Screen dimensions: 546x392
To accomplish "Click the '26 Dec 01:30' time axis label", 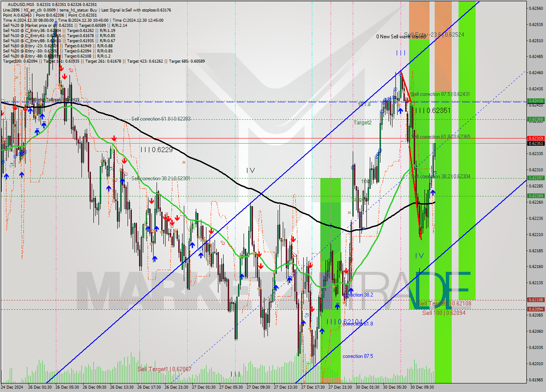I will pyautogui.click(x=40, y=388).
